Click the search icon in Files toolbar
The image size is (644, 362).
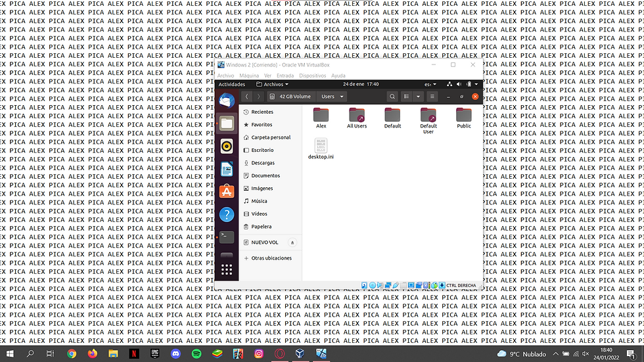click(x=392, y=97)
